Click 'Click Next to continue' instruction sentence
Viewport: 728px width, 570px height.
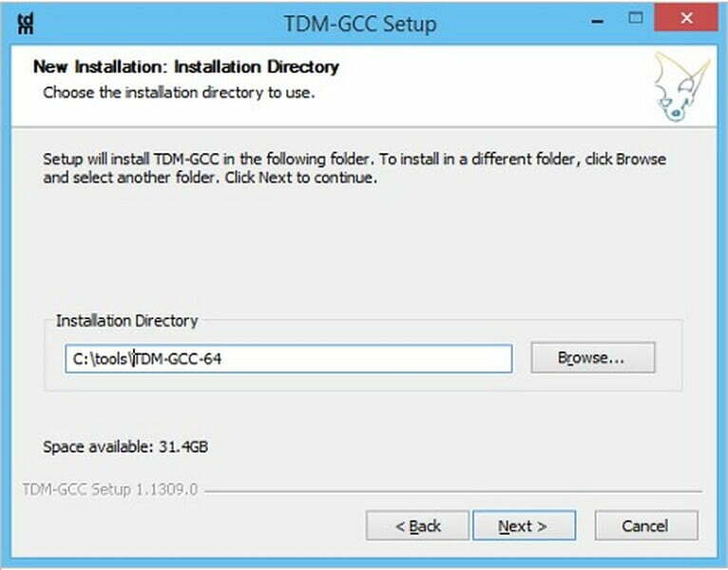pos(300,178)
